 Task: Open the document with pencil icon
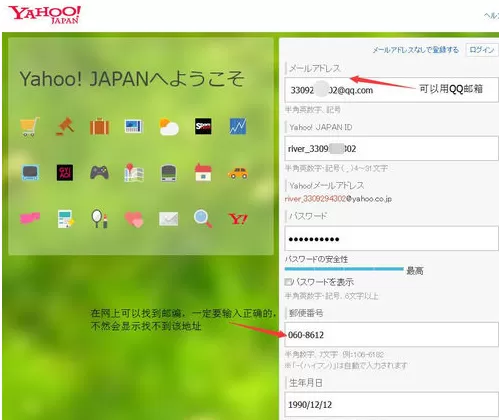[65, 219]
